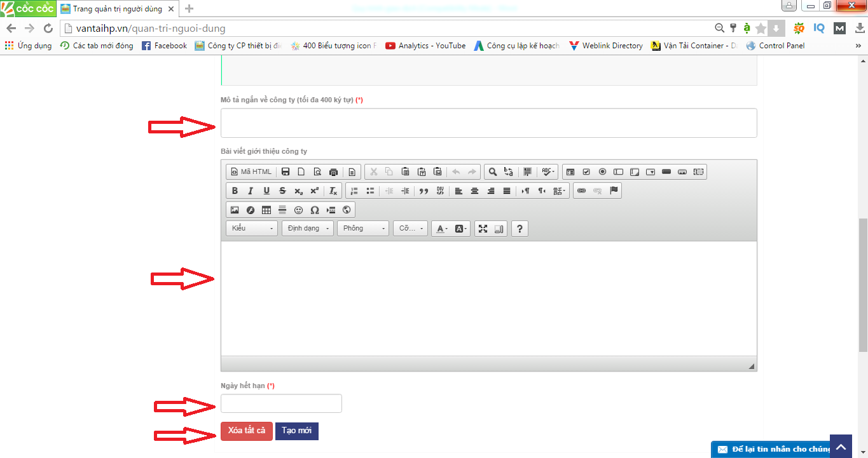Open the Analytics - YouTube bookmark
The image size is (868, 458).
point(425,46)
